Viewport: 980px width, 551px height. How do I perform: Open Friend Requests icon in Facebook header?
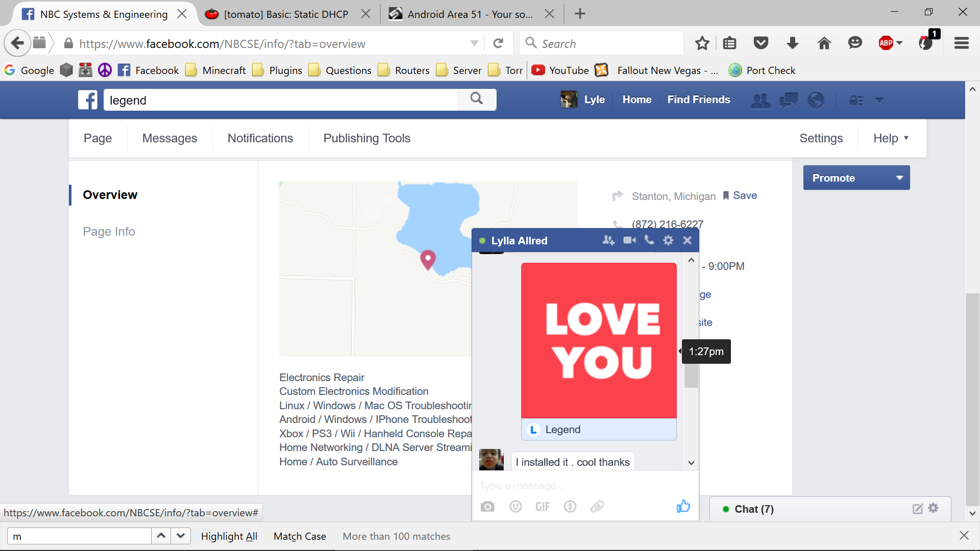click(761, 100)
